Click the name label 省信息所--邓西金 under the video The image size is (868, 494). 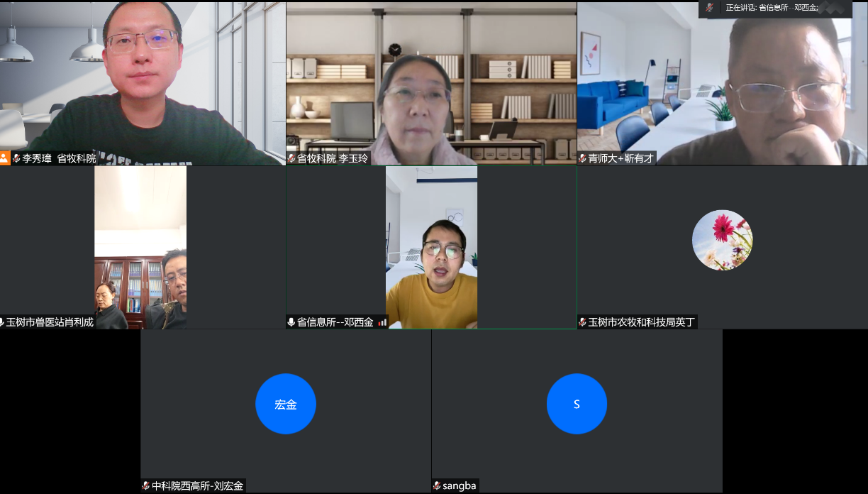tap(335, 322)
